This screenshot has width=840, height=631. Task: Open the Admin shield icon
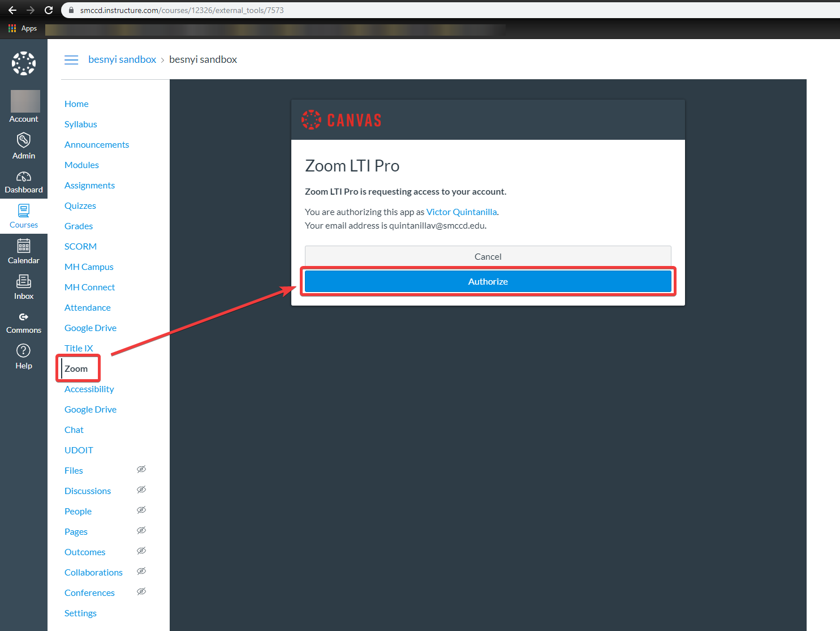point(24,140)
